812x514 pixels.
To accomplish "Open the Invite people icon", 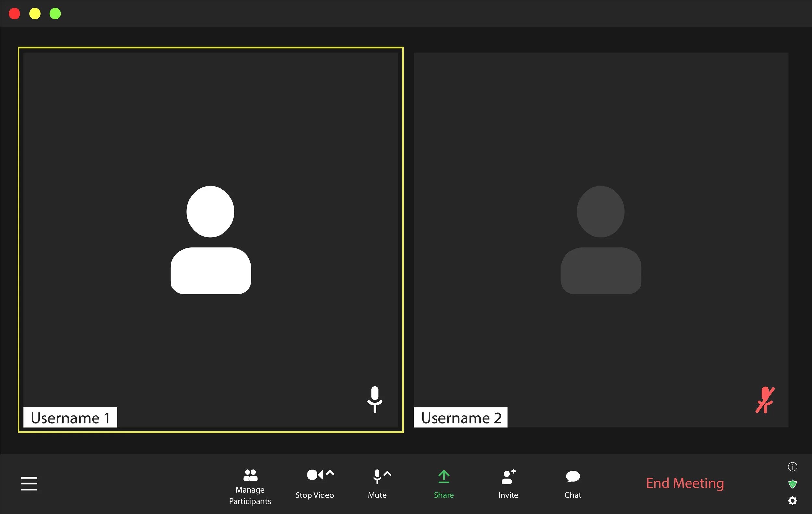I will point(508,477).
